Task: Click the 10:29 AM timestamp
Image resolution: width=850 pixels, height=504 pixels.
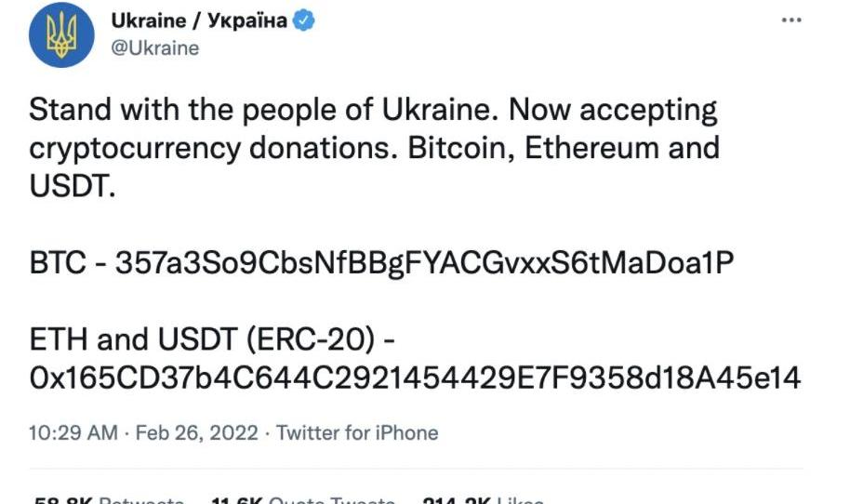Action: pyautogui.click(x=73, y=432)
